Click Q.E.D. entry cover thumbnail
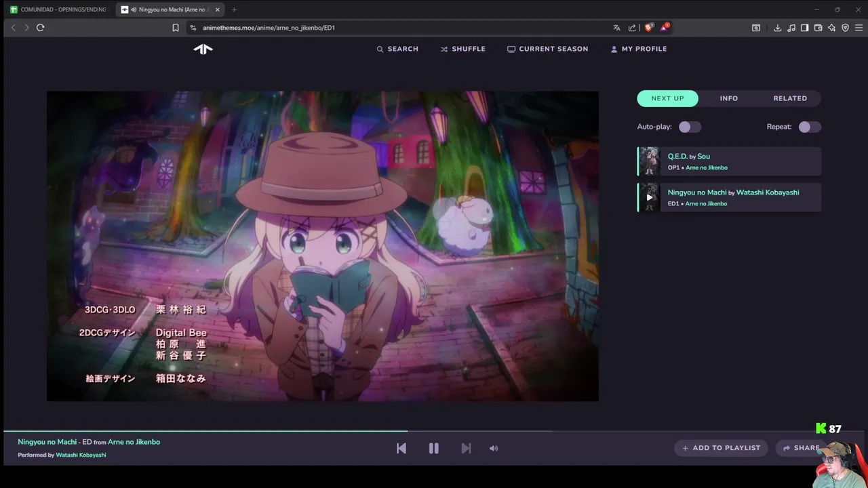Screen dimensions: 868x488 pyautogui.click(x=650, y=161)
